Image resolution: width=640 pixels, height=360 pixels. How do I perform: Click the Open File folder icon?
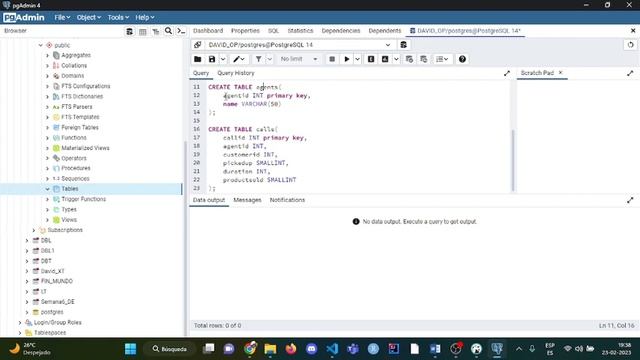(x=198, y=59)
